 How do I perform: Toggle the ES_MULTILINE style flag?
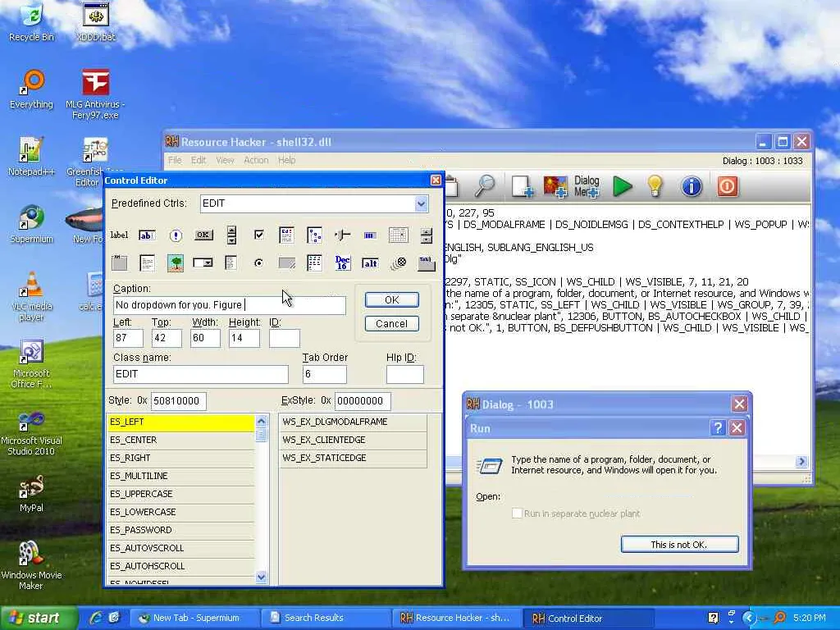click(x=181, y=477)
